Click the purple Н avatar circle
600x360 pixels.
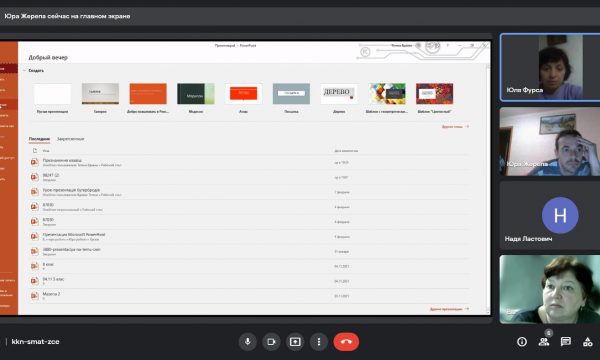560,215
